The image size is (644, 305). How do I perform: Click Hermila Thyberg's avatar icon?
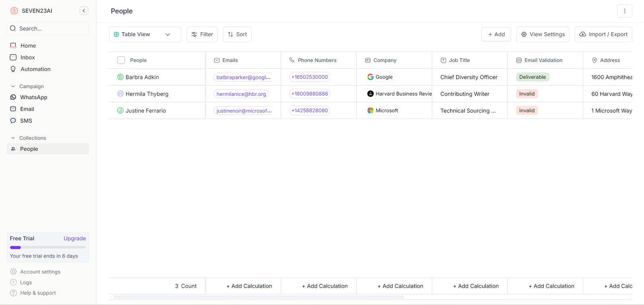coord(120,94)
